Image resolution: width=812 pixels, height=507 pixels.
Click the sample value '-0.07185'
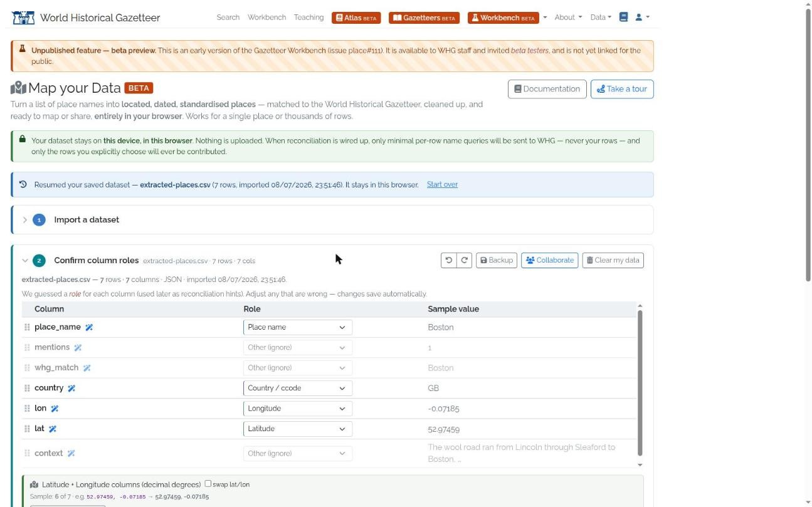click(x=443, y=409)
